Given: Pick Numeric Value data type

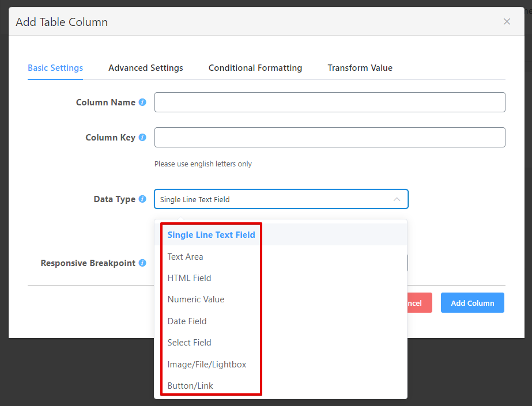Looking at the screenshot, I should 196,299.
